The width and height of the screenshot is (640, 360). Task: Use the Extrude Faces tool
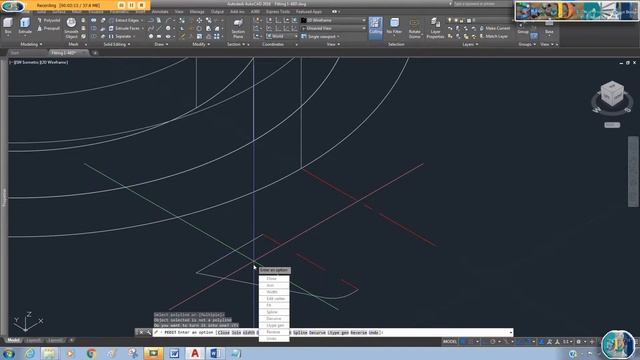tap(126, 28)
